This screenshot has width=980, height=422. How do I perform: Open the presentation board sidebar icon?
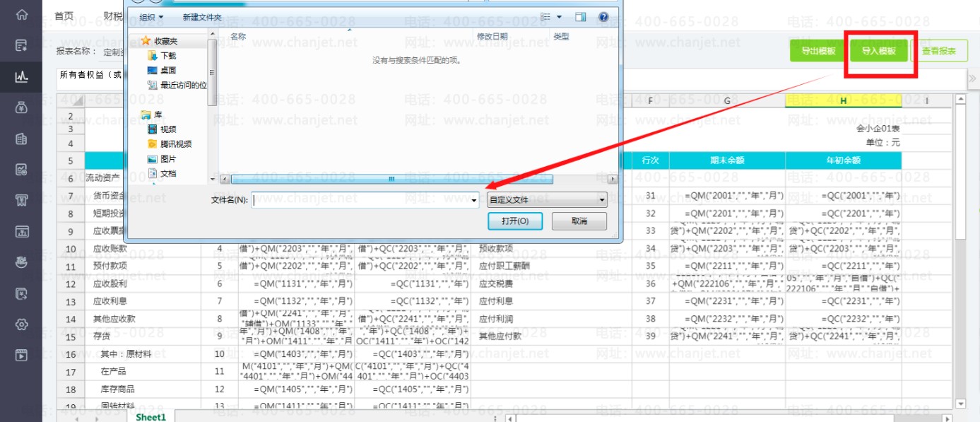(x=22, y=231)
